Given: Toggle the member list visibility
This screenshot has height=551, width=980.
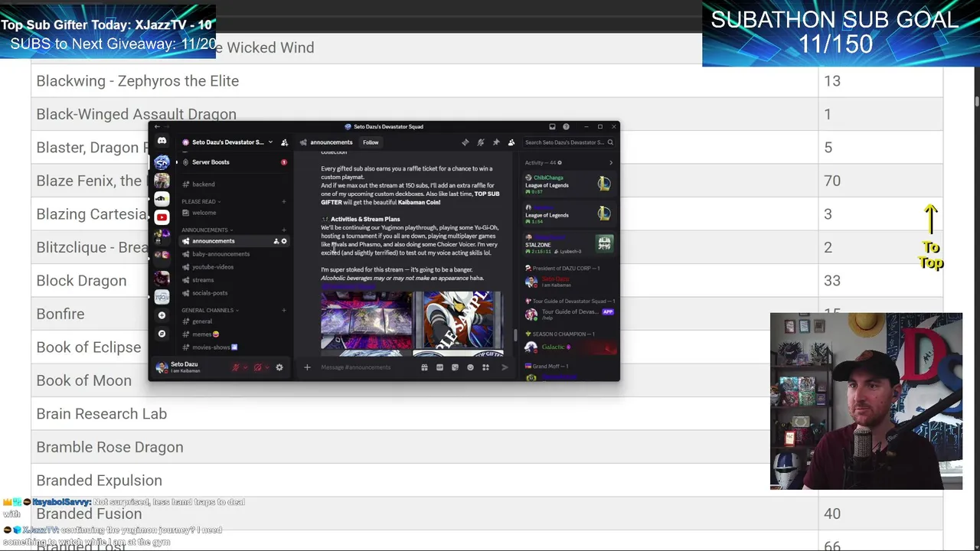Looking at the screenshot, I should click(511, 142).
